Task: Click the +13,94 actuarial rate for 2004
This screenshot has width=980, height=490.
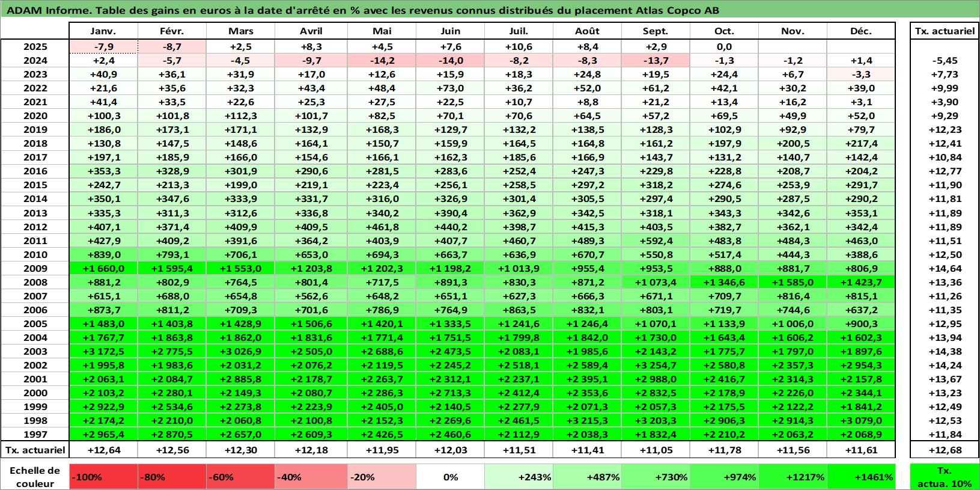Action: coord(945,337)
